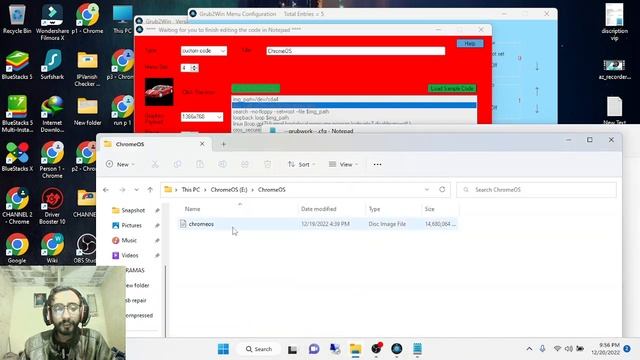Click the Delete trash icon in Explorer toolbar
Image resolution: width=640 pixels, height=360 pixels.
(267, 164)
